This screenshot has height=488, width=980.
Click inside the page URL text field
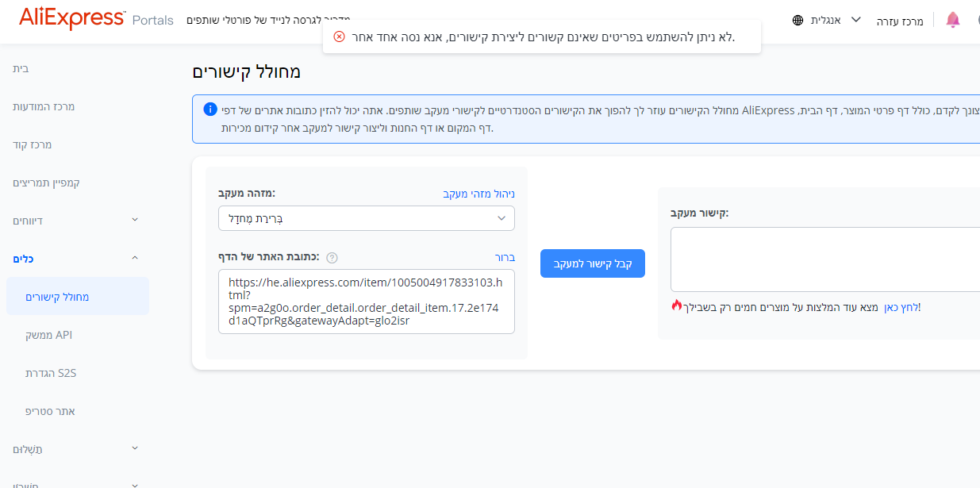[366, 302]
